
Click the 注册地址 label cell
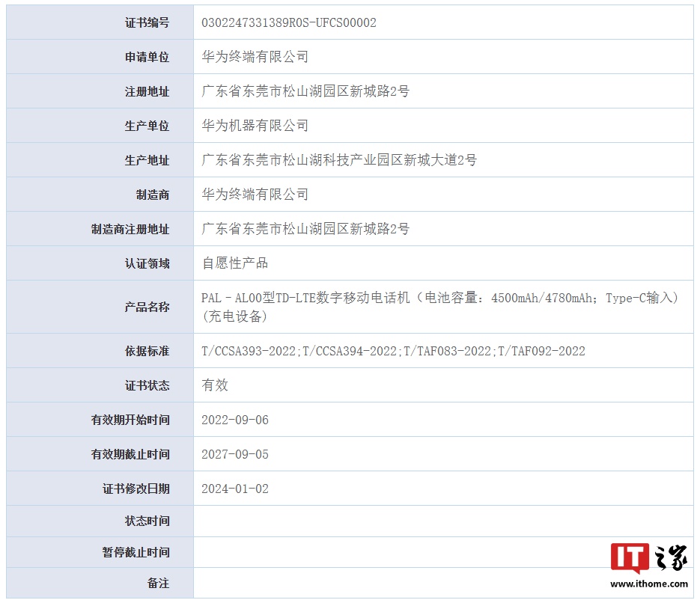147,91
